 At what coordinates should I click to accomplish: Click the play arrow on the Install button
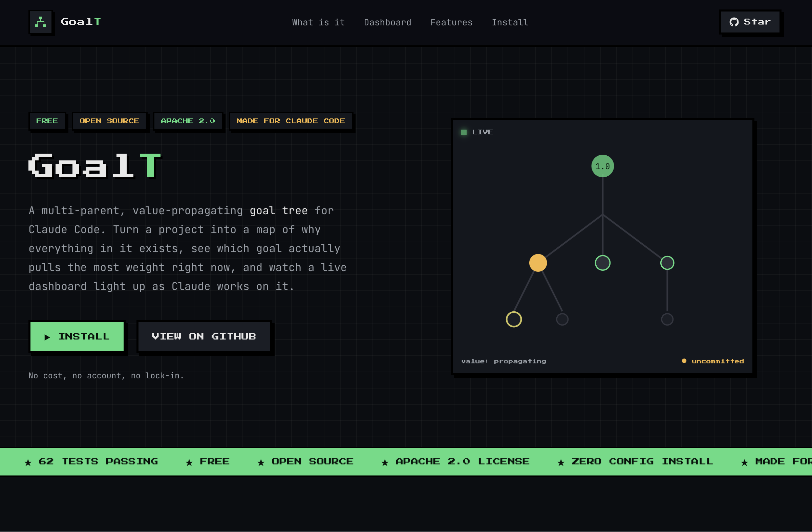click(47, 337)
